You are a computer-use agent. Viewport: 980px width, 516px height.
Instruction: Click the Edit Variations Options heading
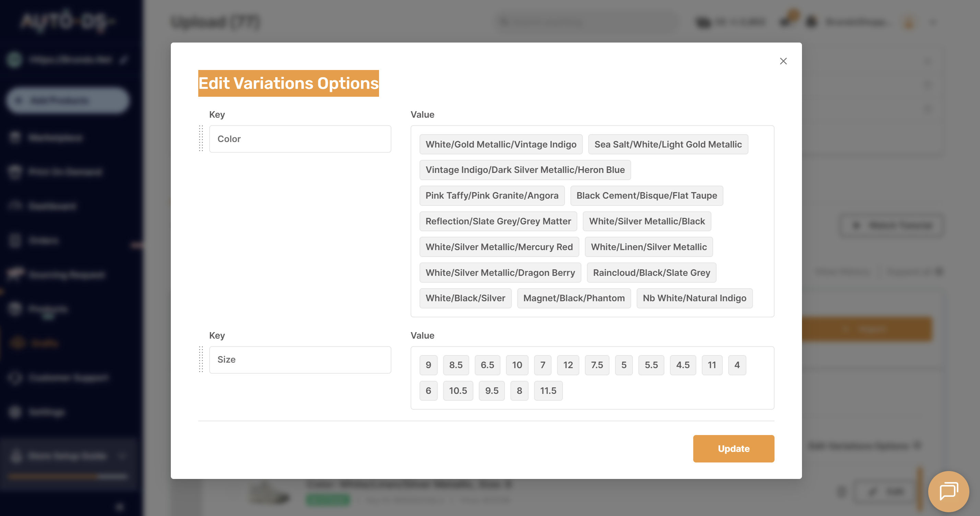pos(288,83)
